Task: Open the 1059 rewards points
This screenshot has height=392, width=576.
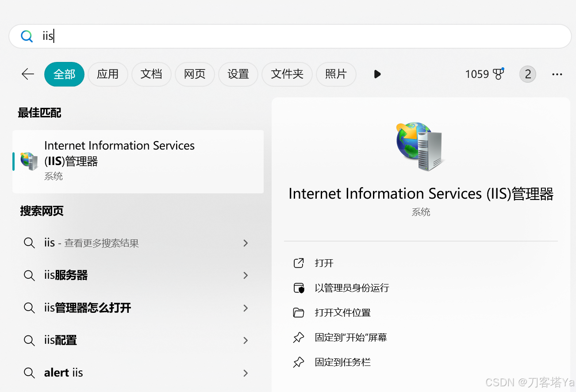Action: [x=484, y=74]
